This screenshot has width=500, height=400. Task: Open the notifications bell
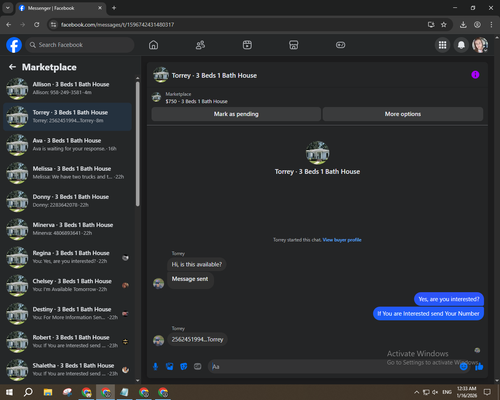(x=461, y=45)
